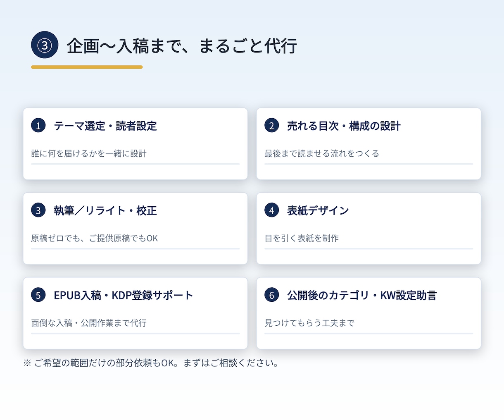Click description 面倒な入稿・公開作業まで代行
This screenshot has height=420, width=504.
pos(89,323)
